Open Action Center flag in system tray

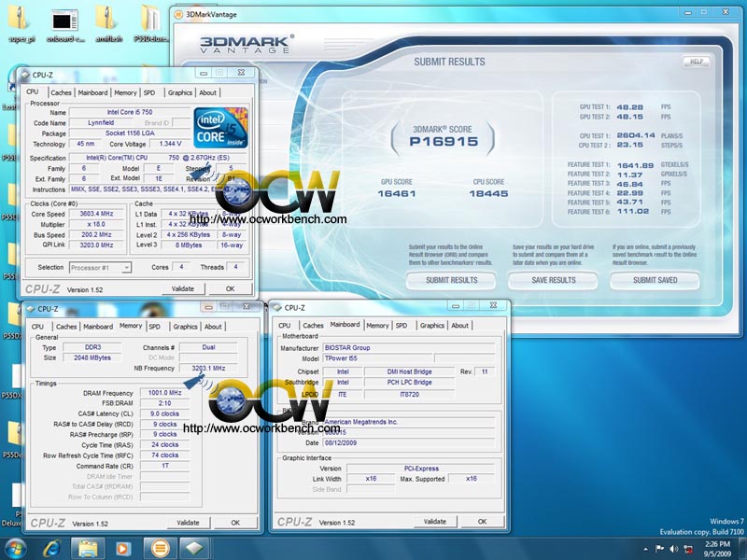pos(660,549)
